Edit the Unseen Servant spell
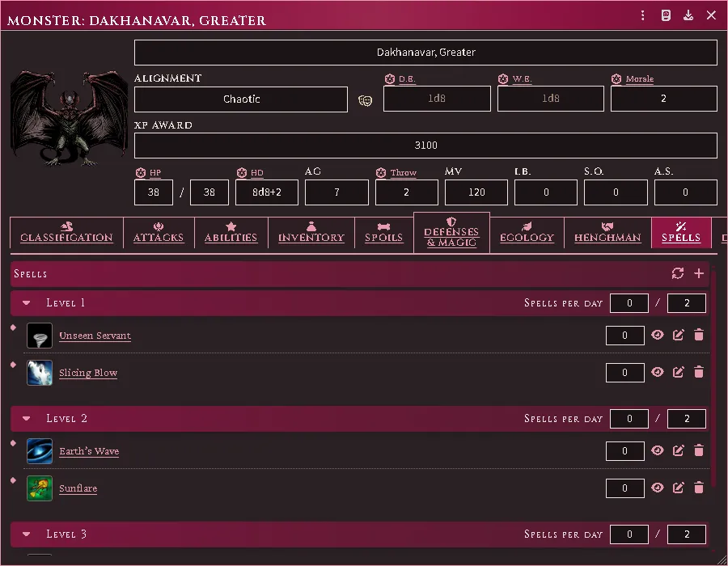The image size is (728, 566). (679, 335)
